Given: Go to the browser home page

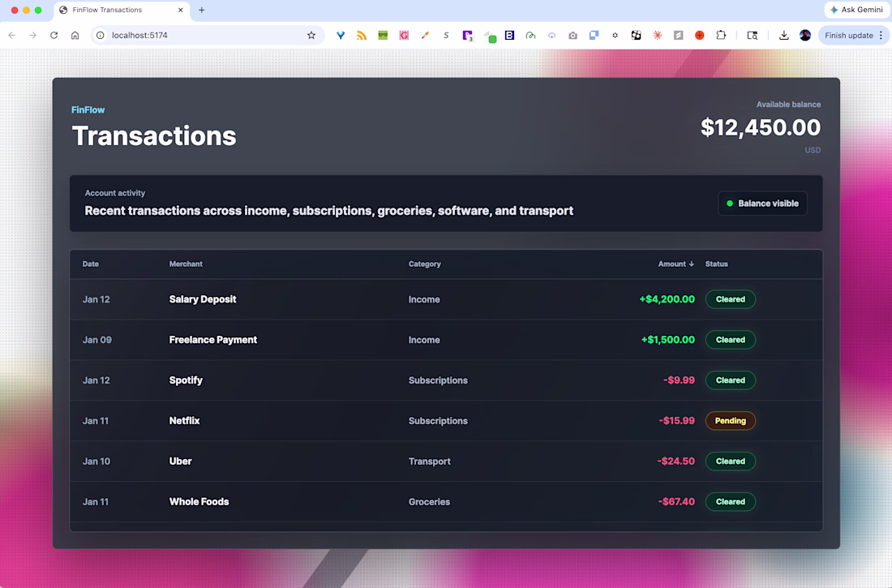Looking at the screenshot, I should point(75,36).
